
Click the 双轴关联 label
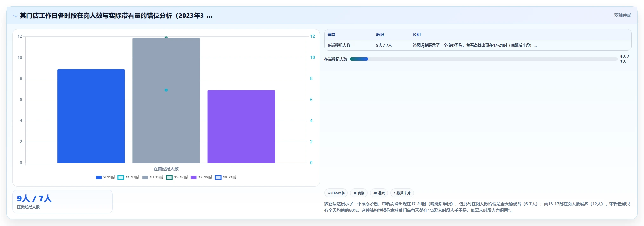click(x=622, y=16)
